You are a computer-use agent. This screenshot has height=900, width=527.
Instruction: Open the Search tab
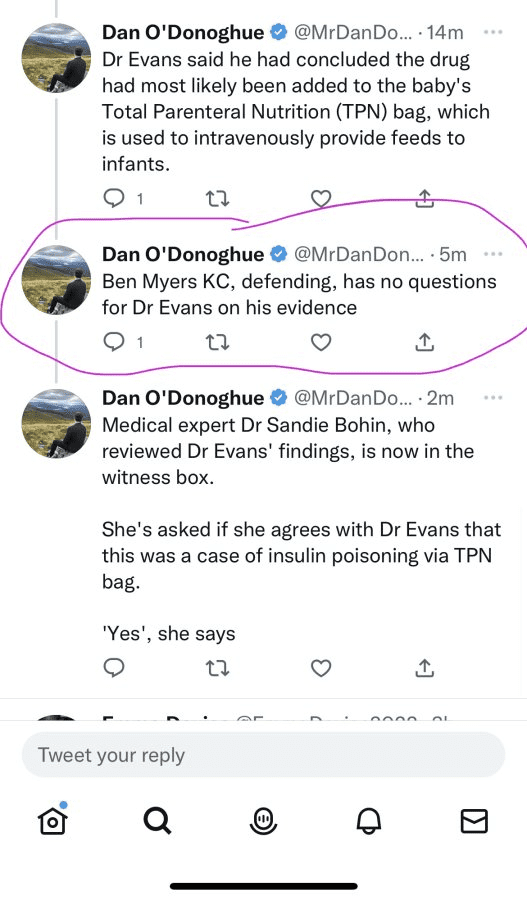pyautogui.click(x=157, y=821)
